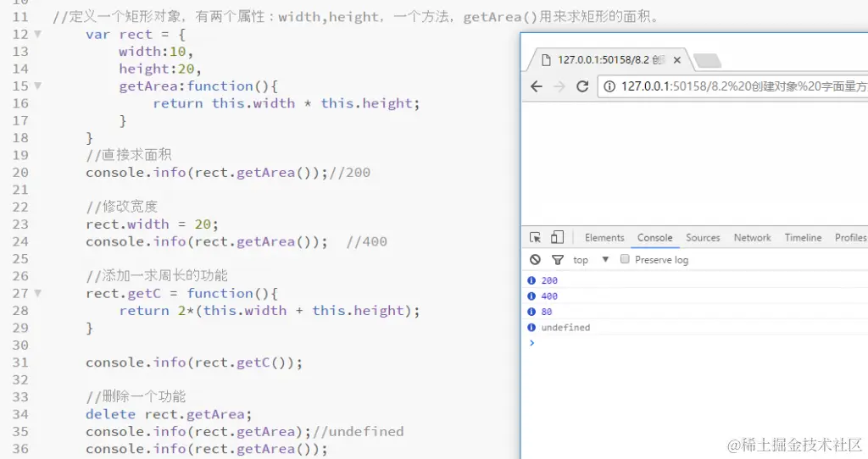This screenshot has height=459, width=868.
Task: Click the console output undefined
Action: [x=565, y=328]
